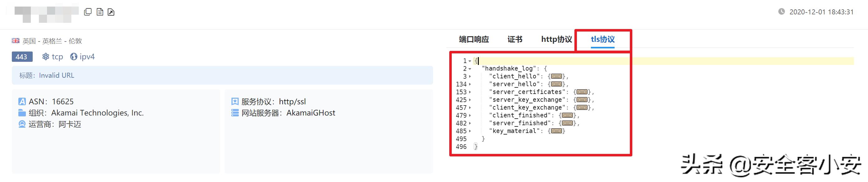
Task: Expand server_finished fold arrow at line 482
Action: pyautogui.click(x=470, y=123)
